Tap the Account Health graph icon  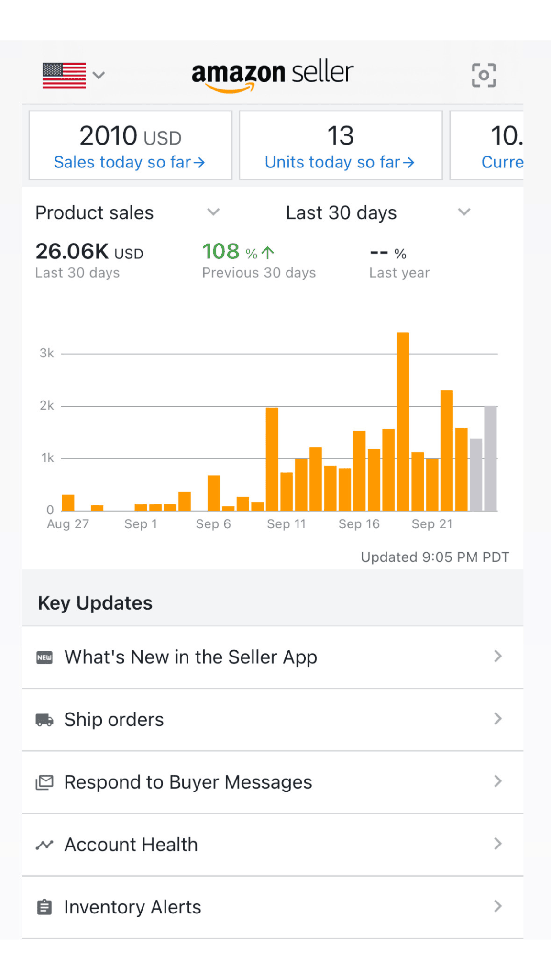coord(44,845)
